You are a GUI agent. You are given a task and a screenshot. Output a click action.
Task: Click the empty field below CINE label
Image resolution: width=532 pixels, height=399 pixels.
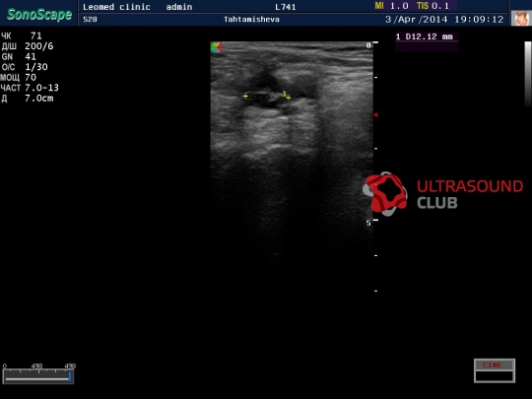click(x=495, y=376)
